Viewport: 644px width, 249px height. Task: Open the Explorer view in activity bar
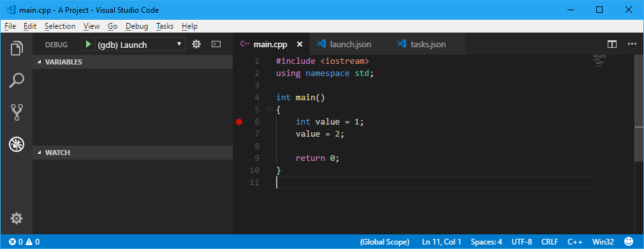click(17, 48)
